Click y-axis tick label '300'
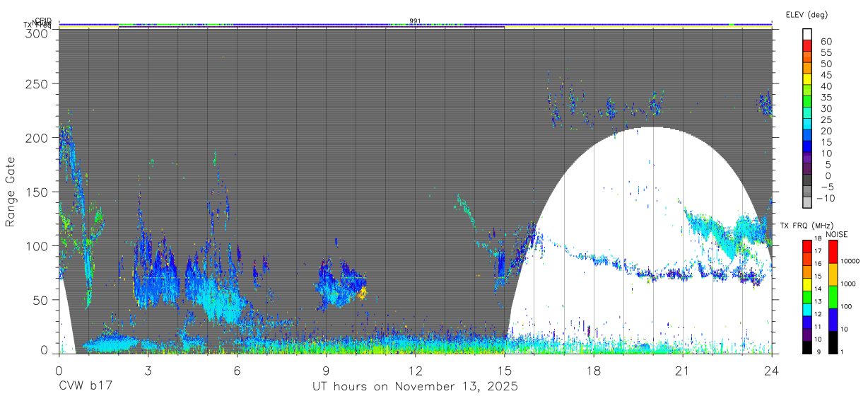The height and width of the screenshot is (401, 868). (37, 33)
